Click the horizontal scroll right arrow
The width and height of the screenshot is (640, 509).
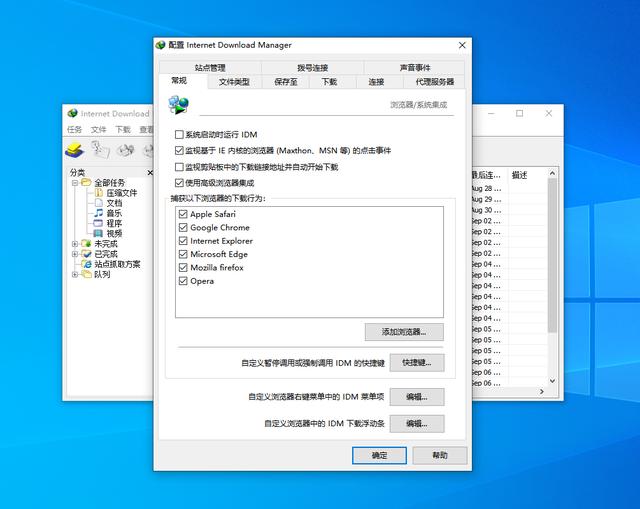tap(542, 391)
